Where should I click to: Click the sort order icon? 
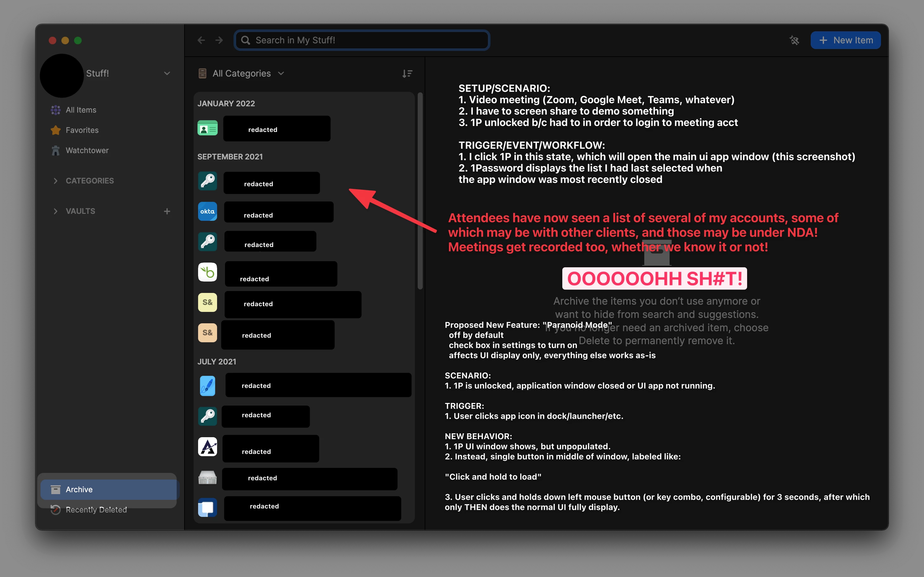click(x=407, y=73)
